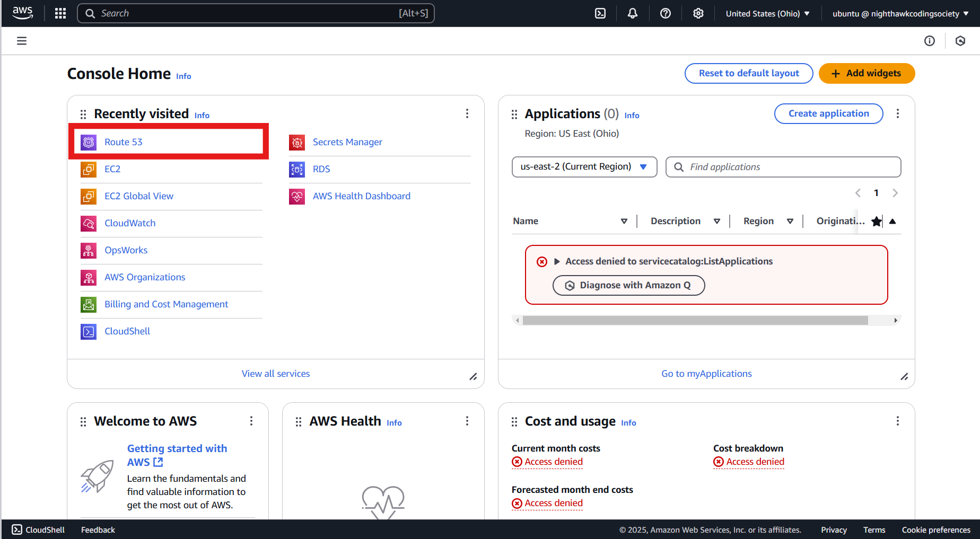Click the Feedback footer link
The height and width of the screenshot is (539, 980).
pos(98,529)
